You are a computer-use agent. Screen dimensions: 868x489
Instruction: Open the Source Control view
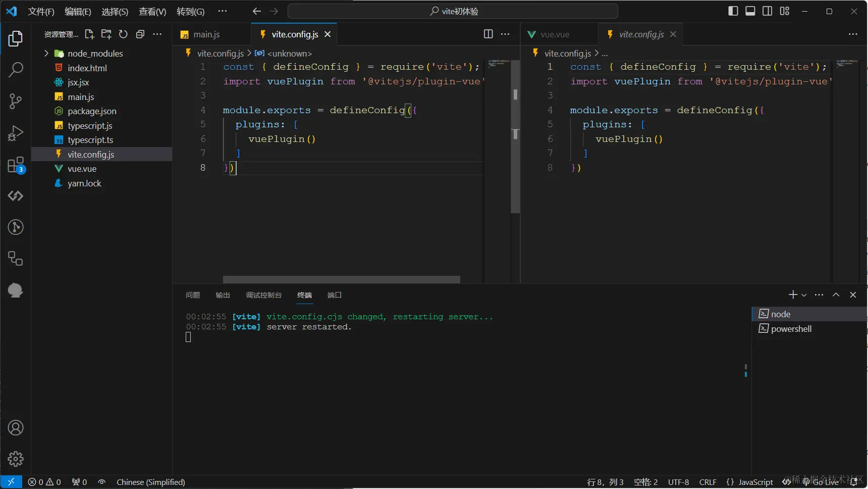point(16,101)
